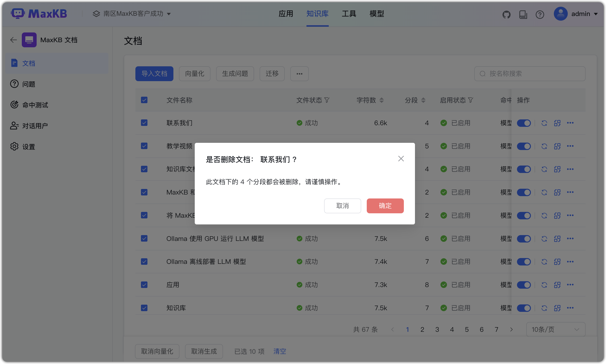The image size is (606, 364).
Task: Open 问题 in the sidebar
Action: tap(57, 84)
